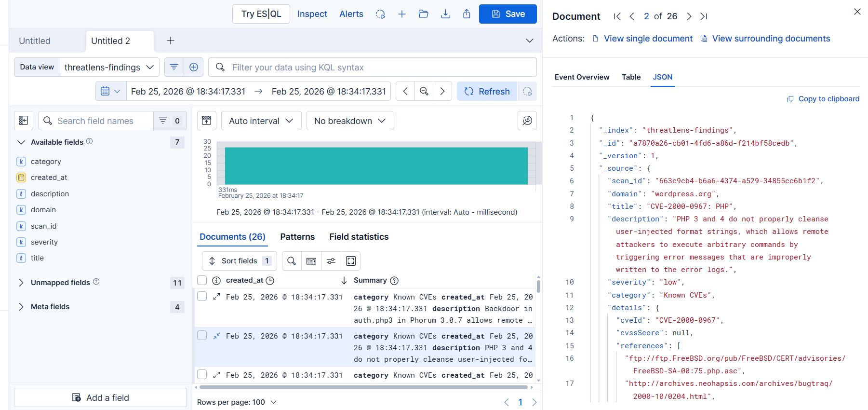Collapse the field list sidebar

pyautogui.click(x=24, y=121)
